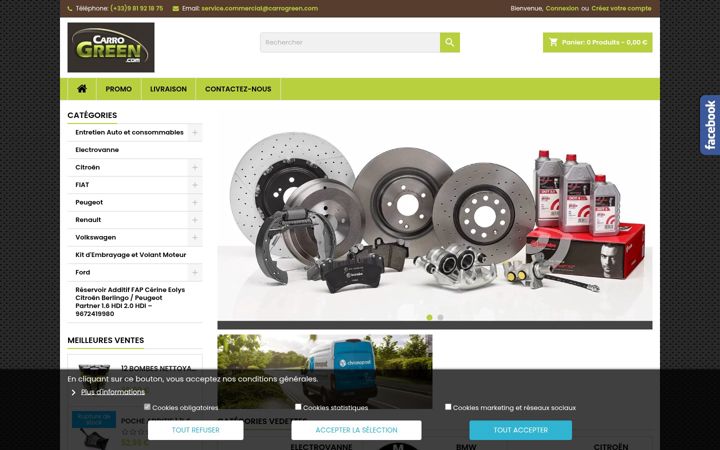Click TOUT ACCEPTER button
Screen dimensions: 720x450
tap(521, 430)
